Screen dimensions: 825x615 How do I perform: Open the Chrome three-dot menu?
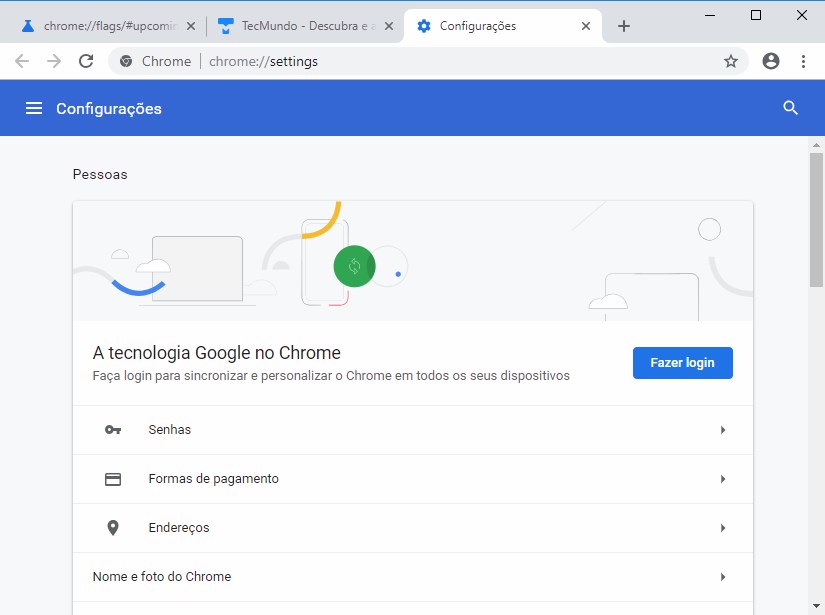point(803,61)
